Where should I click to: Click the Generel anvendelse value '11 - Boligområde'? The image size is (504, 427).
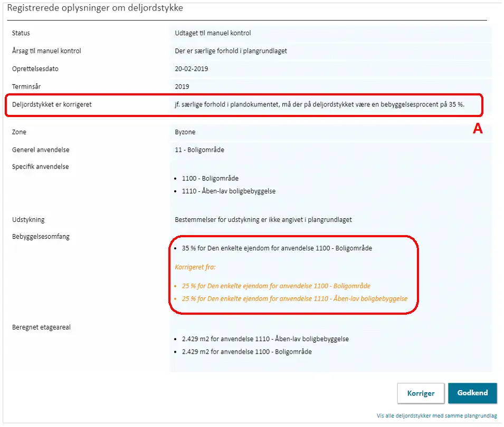click(199, 150)
